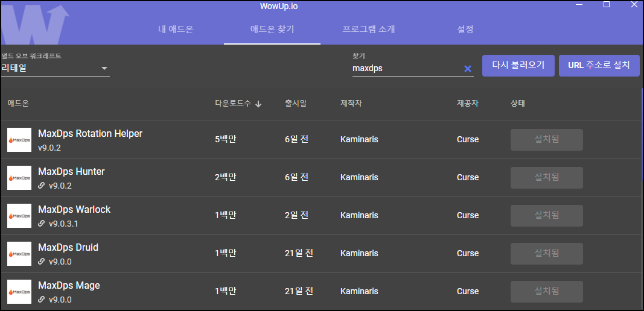Click the WowUp W logo
Image resolution: width=644 pixels, height=311 pixels.
[36, 25]
